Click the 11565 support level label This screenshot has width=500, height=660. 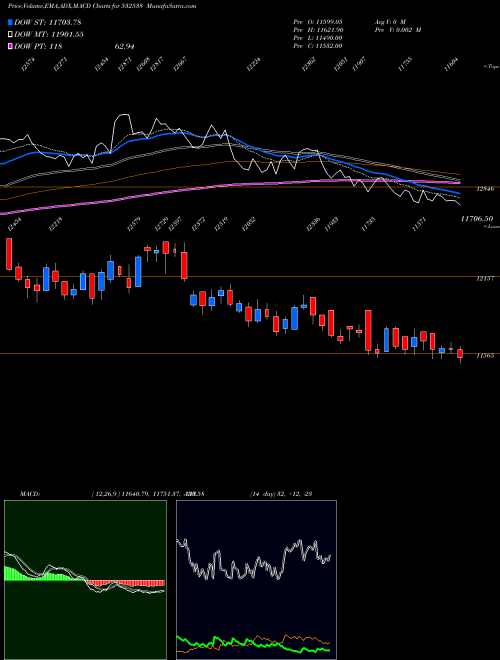pos(485,356)
